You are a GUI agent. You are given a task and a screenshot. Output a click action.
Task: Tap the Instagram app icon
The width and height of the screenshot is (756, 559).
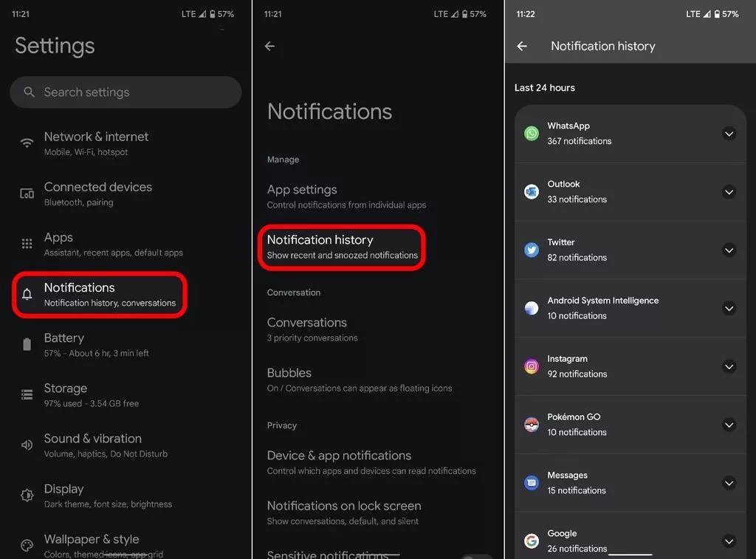click(532, 366)
